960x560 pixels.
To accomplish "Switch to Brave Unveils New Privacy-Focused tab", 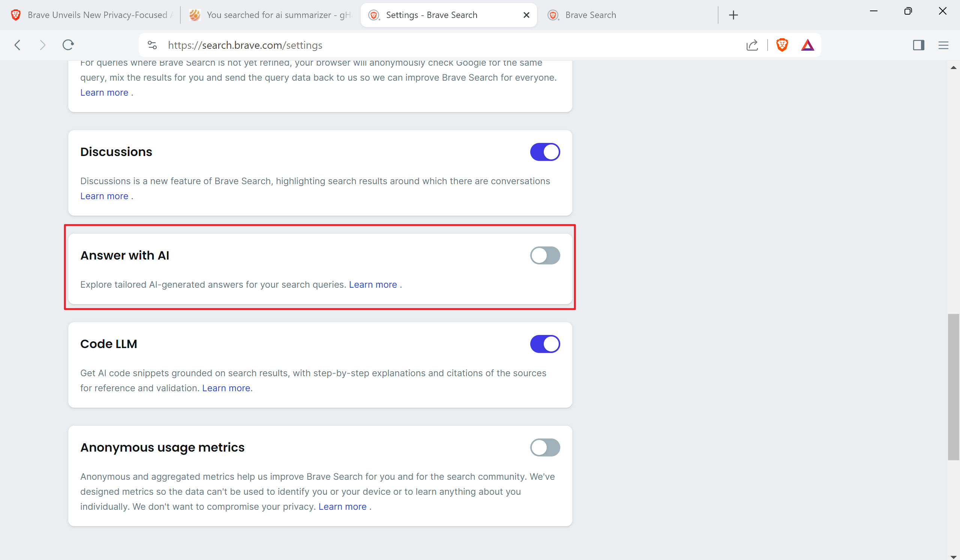I will 91,15.
